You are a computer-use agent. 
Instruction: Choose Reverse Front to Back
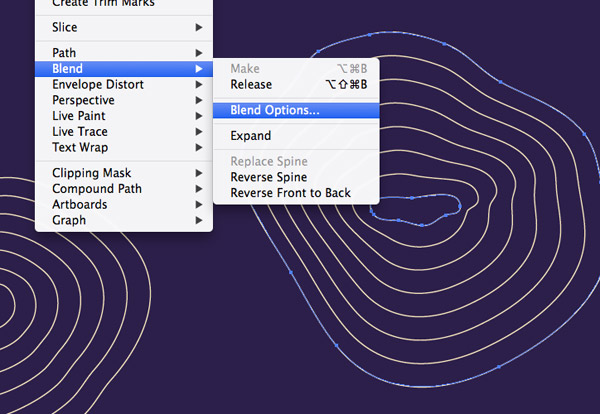[290, 193]
